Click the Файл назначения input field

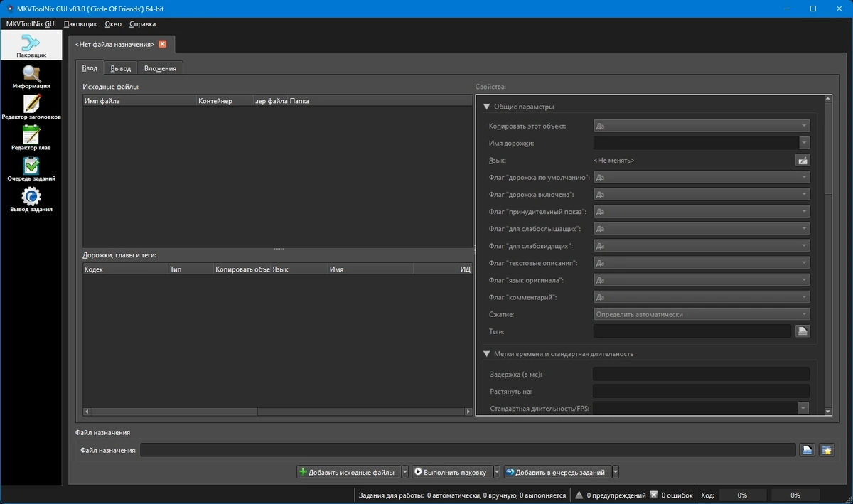[468, 450]
